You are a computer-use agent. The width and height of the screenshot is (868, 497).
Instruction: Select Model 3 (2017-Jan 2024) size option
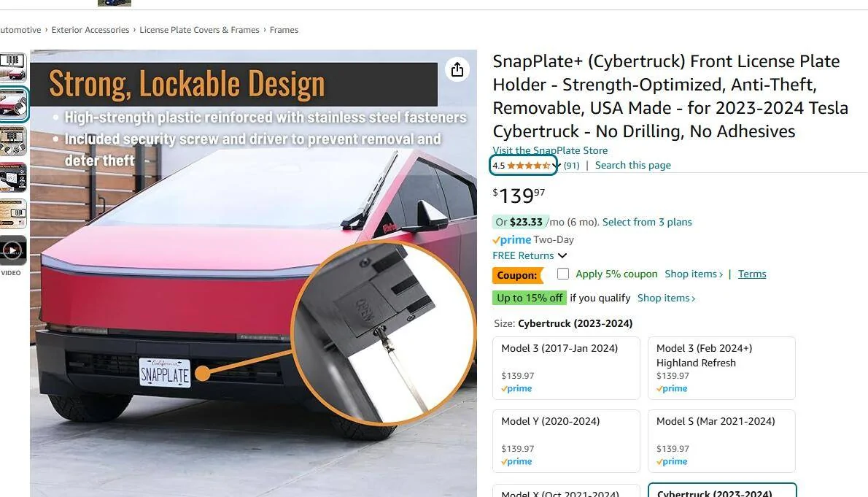pyautogui.click(x=566, y=368)
